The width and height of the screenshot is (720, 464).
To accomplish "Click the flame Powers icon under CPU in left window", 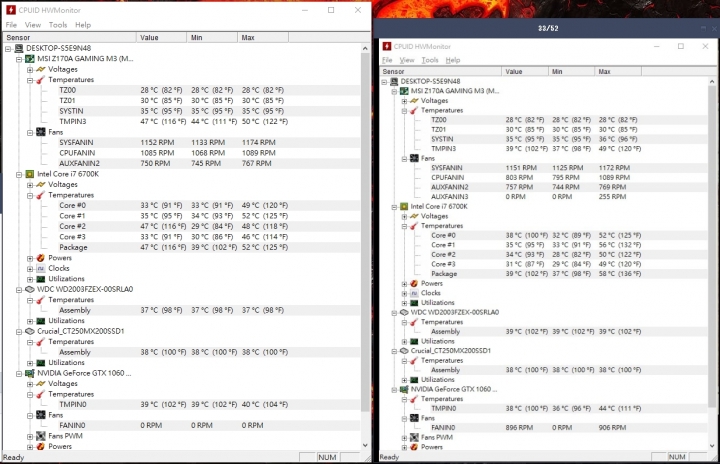I will 40,258.
